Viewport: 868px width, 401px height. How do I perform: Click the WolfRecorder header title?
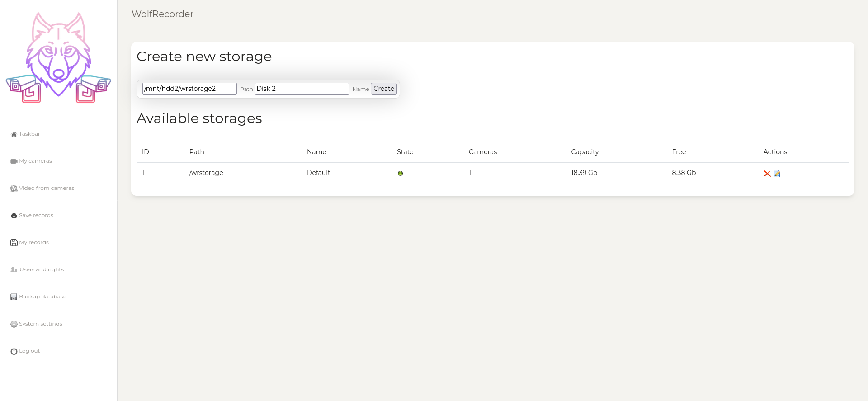(162, 14)
